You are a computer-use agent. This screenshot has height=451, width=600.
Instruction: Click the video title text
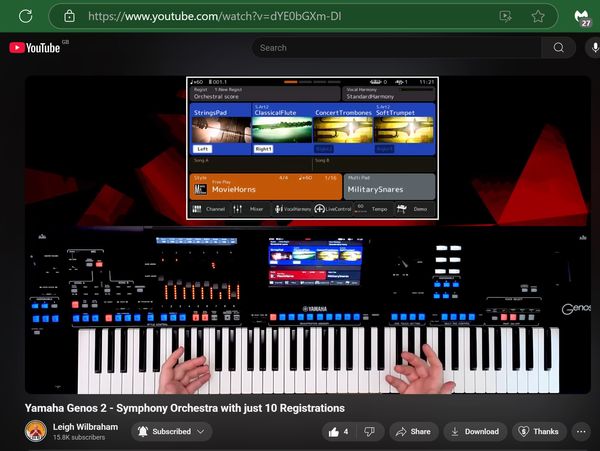click(185, 408)
